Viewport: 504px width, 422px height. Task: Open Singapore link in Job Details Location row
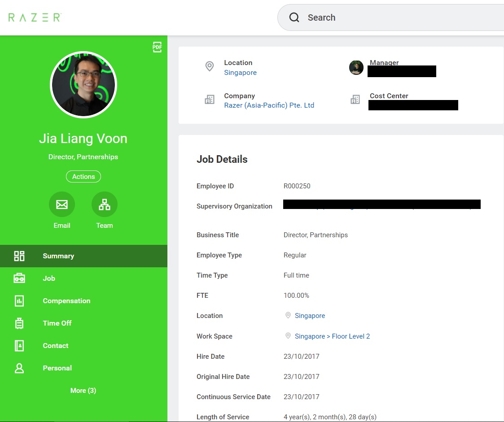click(x=310, y=316)
